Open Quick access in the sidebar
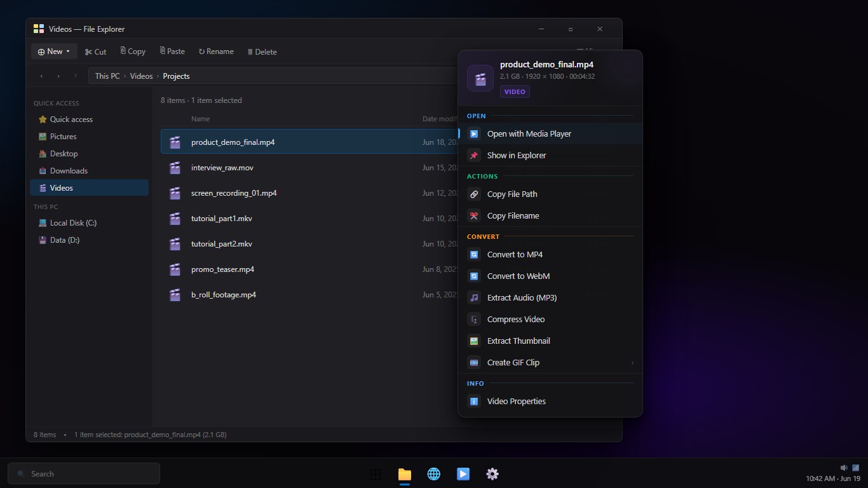 pyautogui.click(x=89, y=119)
